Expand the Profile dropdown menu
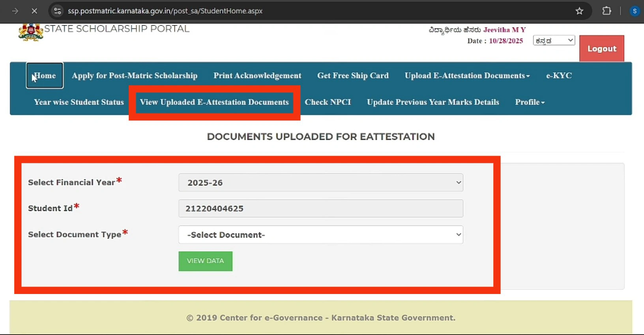Screen dimensions: 644x335 (530, 102)
